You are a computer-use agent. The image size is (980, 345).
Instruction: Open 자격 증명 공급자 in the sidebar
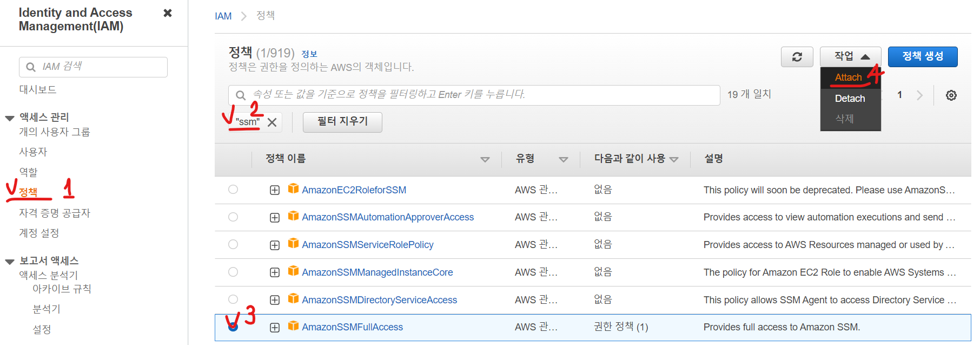point(55,213)
